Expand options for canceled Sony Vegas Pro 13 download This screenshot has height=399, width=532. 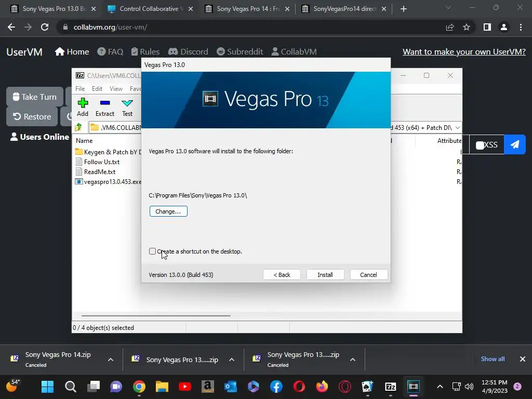(x=353, y=360)
